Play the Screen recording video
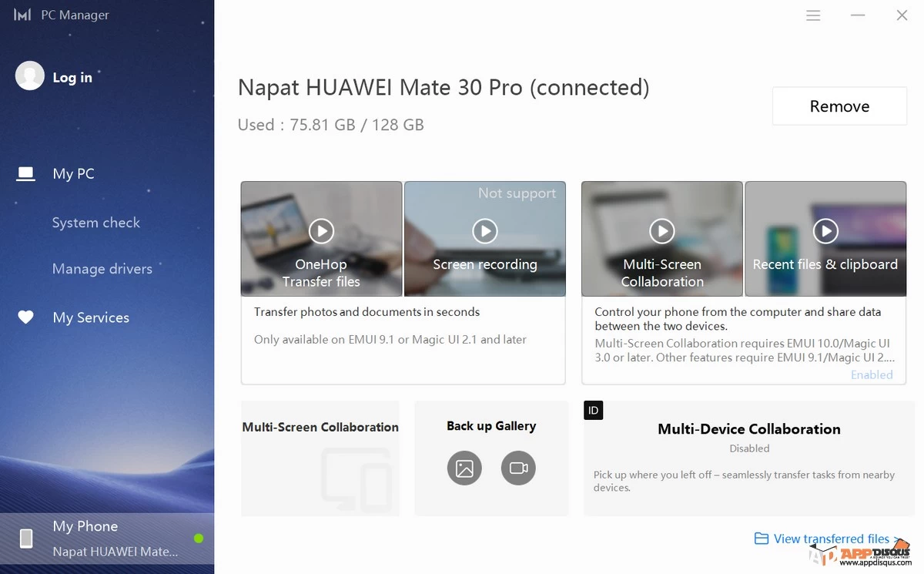Viewport: 924px width, 574px height. (484, 230)
